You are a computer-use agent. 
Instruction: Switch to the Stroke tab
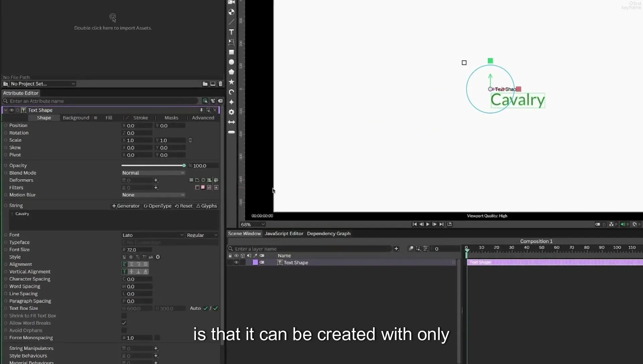141,118
